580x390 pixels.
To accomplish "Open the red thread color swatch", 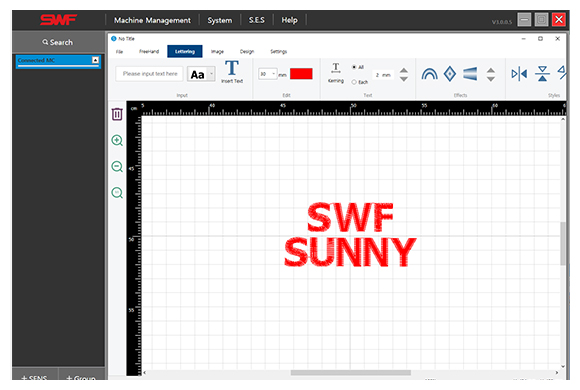I will coord(301,74).
